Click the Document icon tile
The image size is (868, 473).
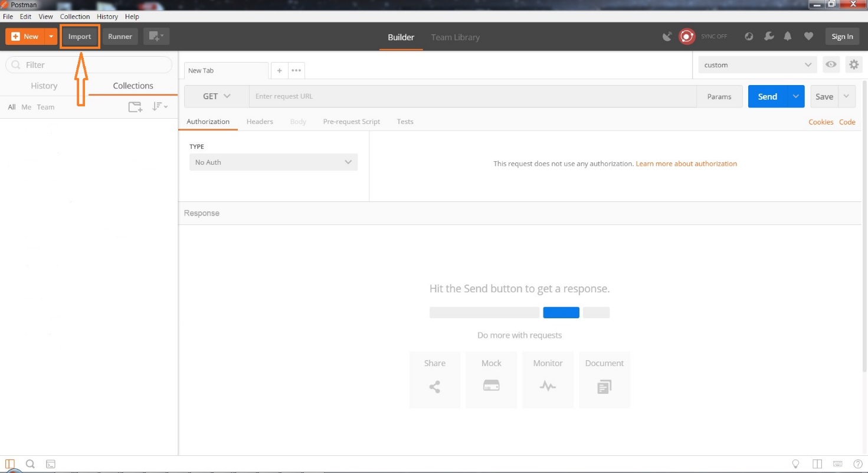(x=604, y=379)
